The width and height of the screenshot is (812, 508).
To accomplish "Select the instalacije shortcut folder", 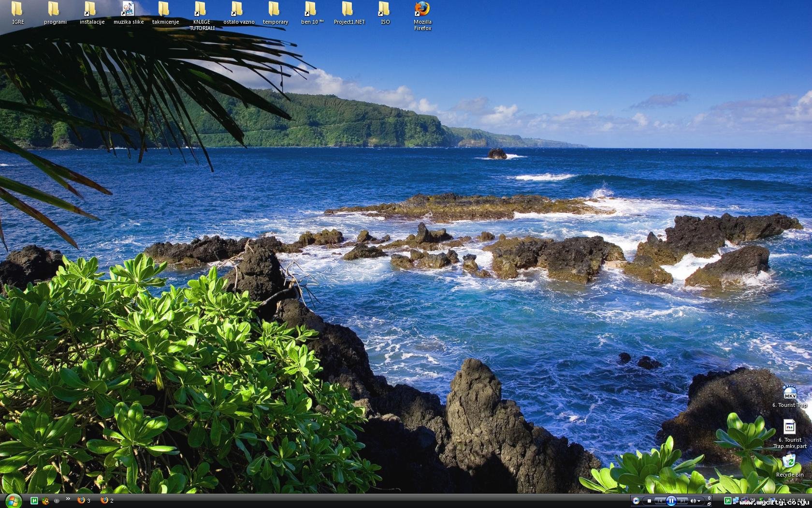I will 92,13.
